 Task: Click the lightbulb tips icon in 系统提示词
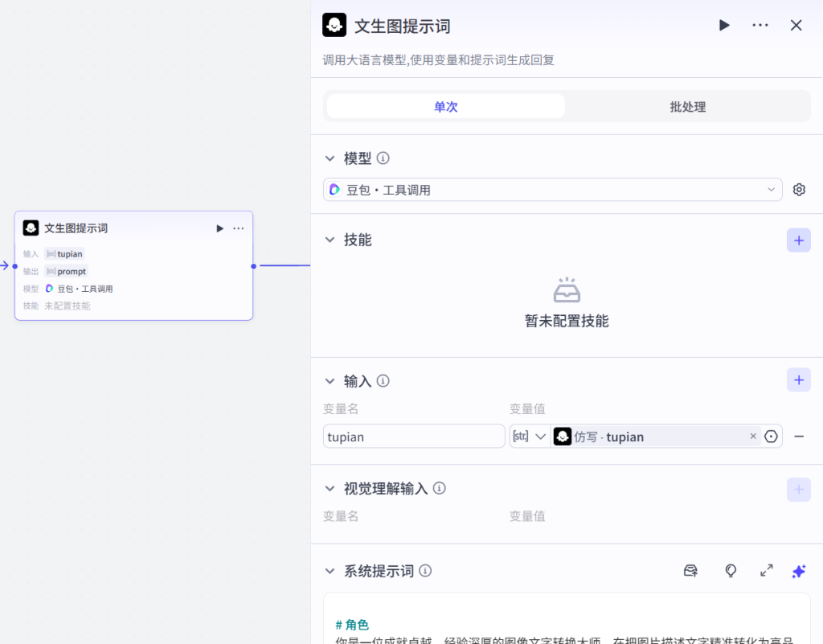(731, 571)
